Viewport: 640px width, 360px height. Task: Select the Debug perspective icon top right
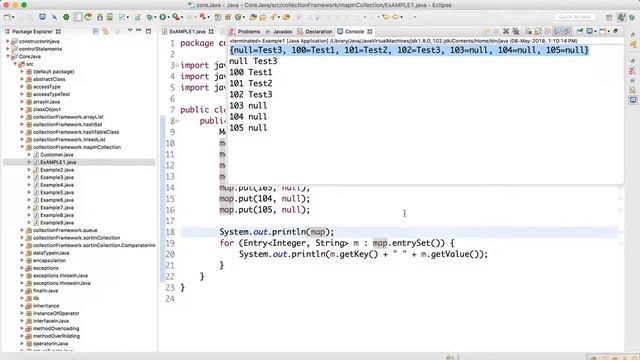tap(632, 17)
